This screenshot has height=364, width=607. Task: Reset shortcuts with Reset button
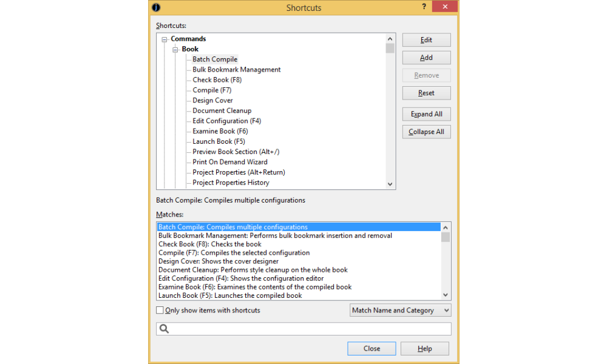click(426, 93)
